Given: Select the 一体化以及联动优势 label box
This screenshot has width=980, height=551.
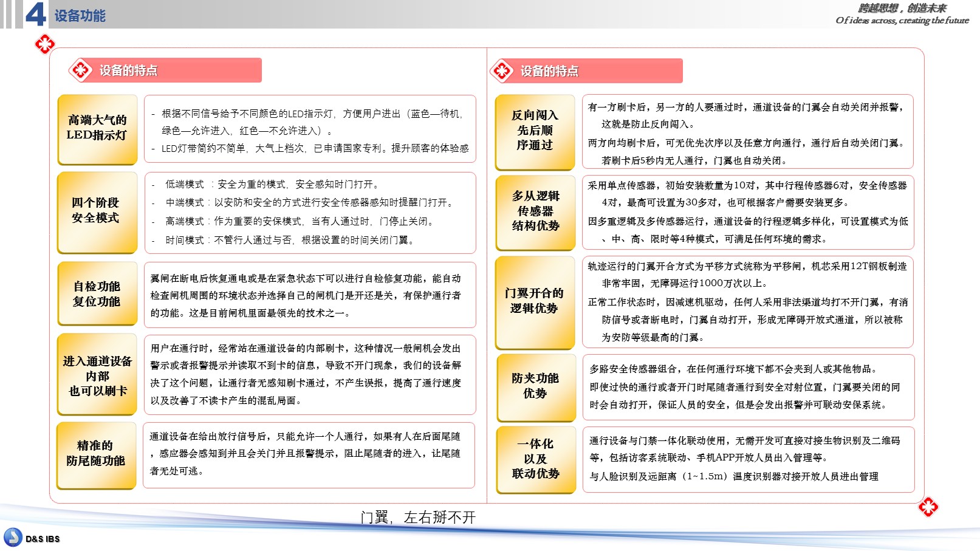Looking at the screenshot, I should click(536, 460).
